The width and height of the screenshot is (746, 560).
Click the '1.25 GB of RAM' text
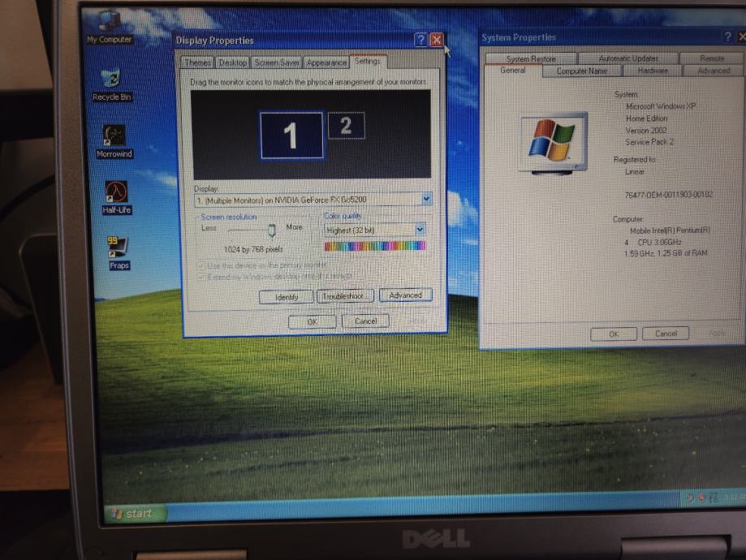682,253
